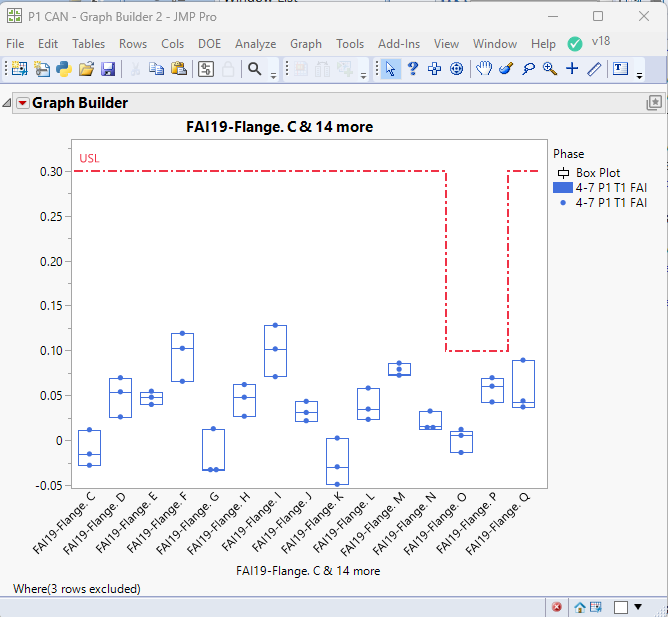
Task: Click the USL reference line label
Action: coord(89,158)
